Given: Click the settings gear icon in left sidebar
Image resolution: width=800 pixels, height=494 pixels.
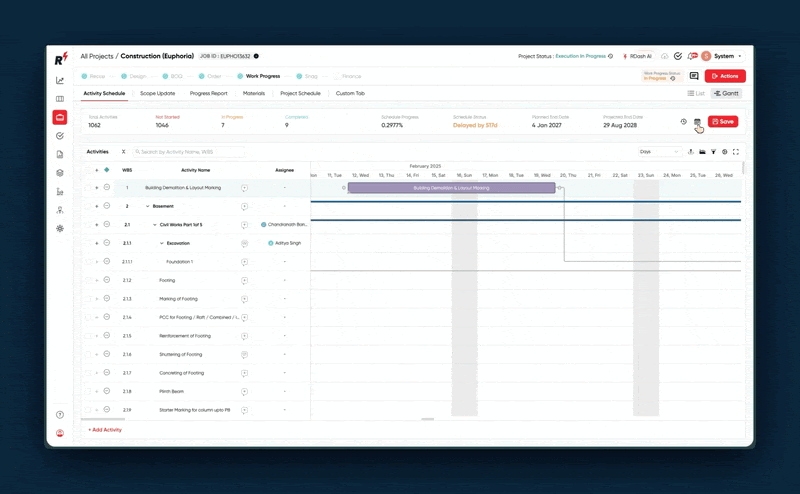Looking at the screenshot, I should point(60,228).
